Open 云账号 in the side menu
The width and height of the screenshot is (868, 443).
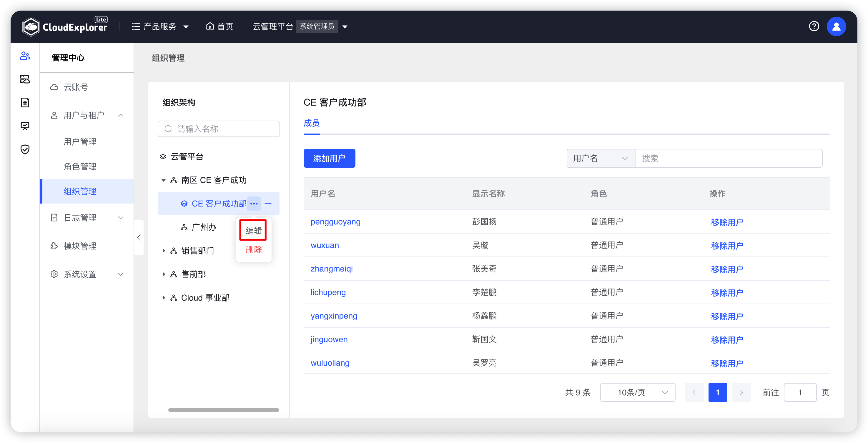[76, 87]
